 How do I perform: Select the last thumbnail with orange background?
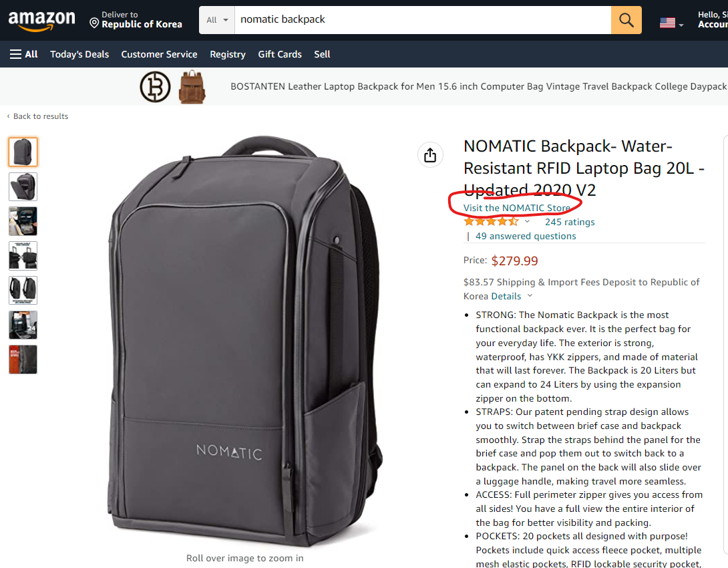click(x=23, y=360)
